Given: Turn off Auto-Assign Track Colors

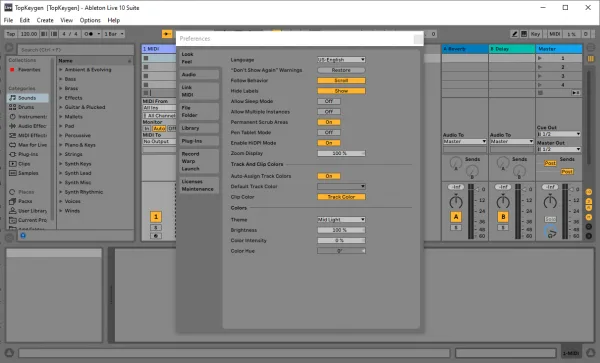Looking at the screenshot, I should (329, 176).
